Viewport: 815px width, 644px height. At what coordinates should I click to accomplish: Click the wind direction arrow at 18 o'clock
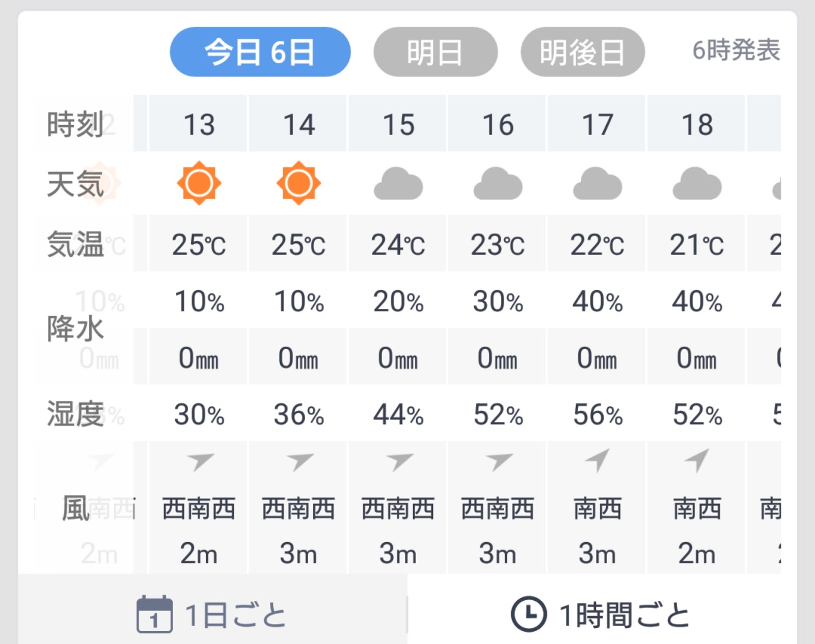[697, 460]
